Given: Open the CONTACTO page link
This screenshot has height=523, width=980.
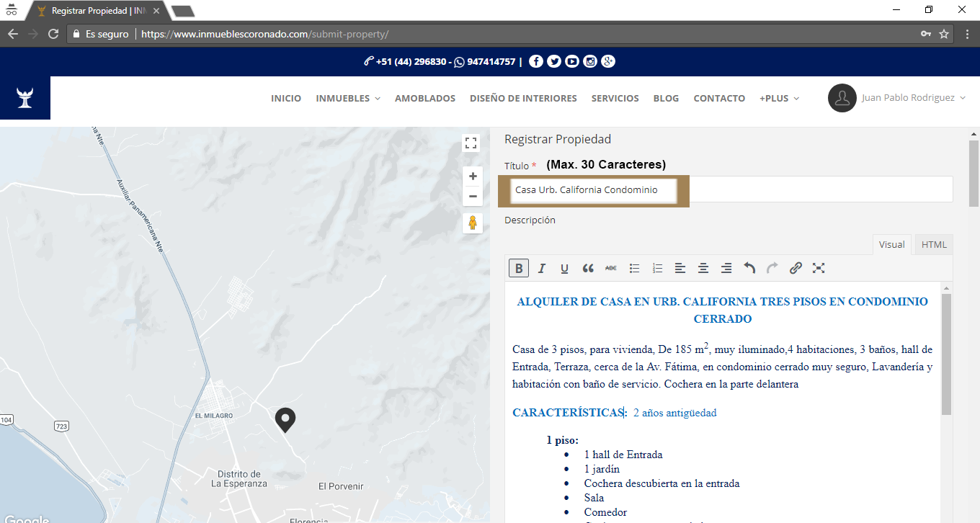Looking at the screenshot, I should (x=719, y=99).
